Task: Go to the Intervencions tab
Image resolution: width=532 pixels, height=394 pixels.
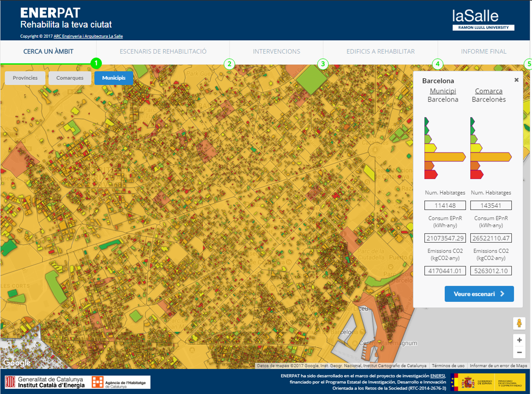Action: click(277, 52)
